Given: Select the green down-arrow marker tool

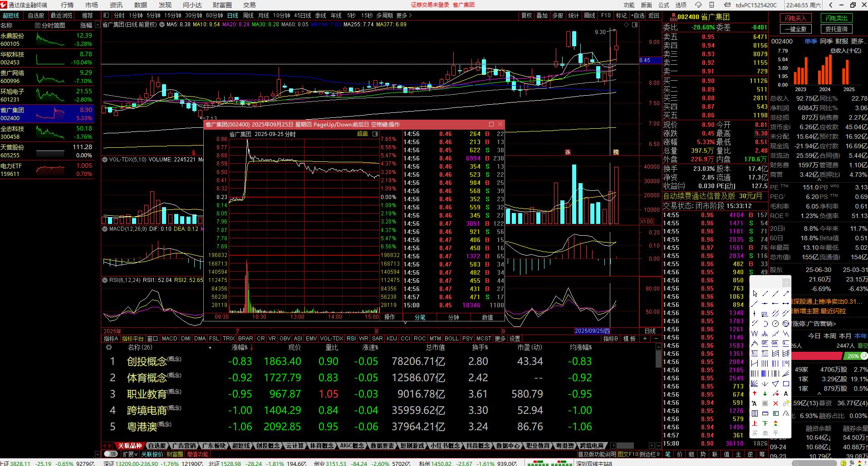Looking at the screenshot, I should coord(765,393).
